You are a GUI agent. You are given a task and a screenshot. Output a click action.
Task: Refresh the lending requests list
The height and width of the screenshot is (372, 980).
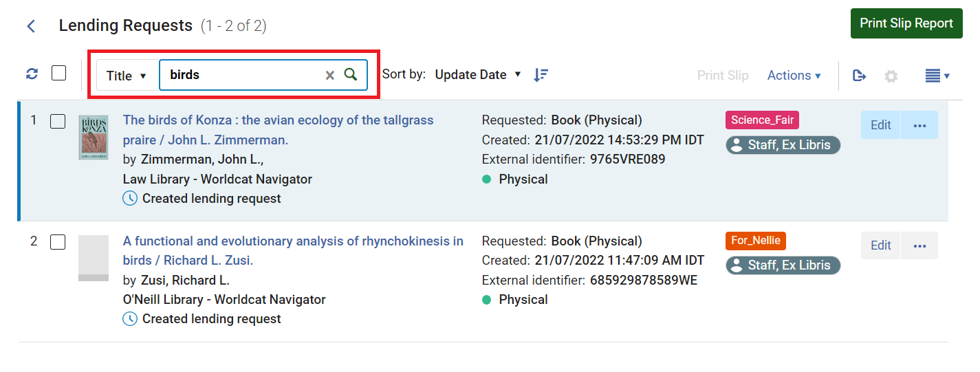[32, 74]
